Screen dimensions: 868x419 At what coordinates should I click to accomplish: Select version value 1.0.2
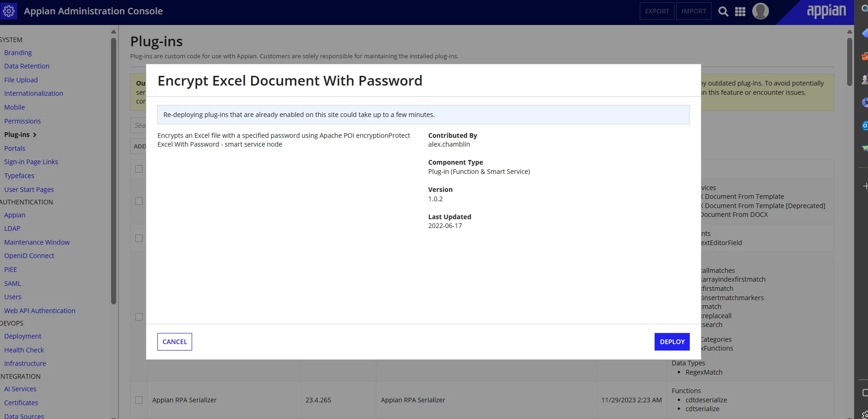point(436,199)
